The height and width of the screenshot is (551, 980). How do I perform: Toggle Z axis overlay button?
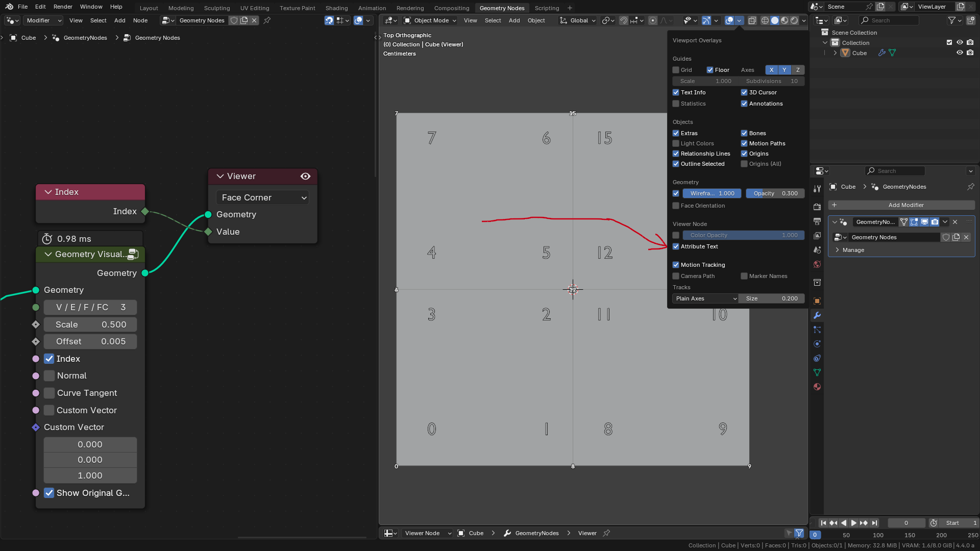(798, 70)
